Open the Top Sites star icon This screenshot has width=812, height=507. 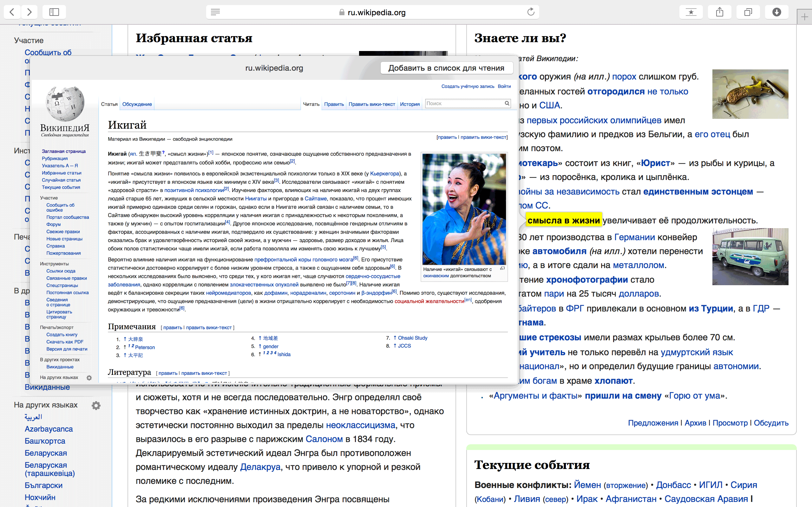(x=691, y=12)
